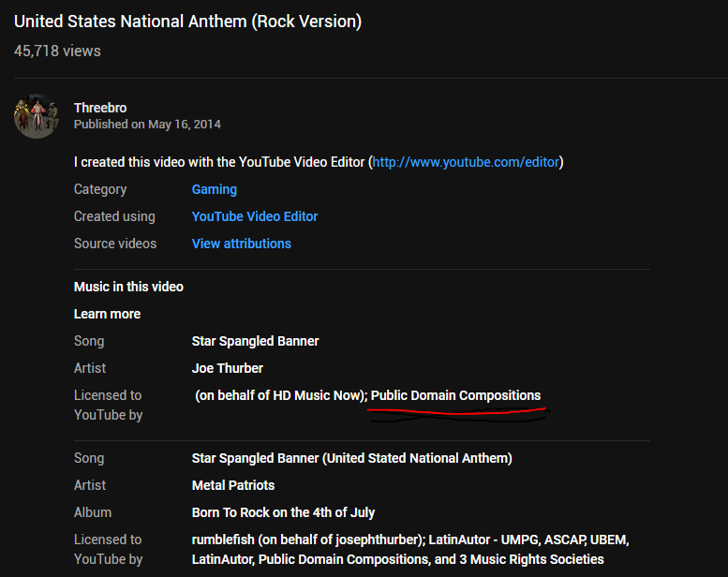Viewport: 728px width, 577px height.
Task: Click the Category label
Action: pyautogui.click(x=100, y=189)
